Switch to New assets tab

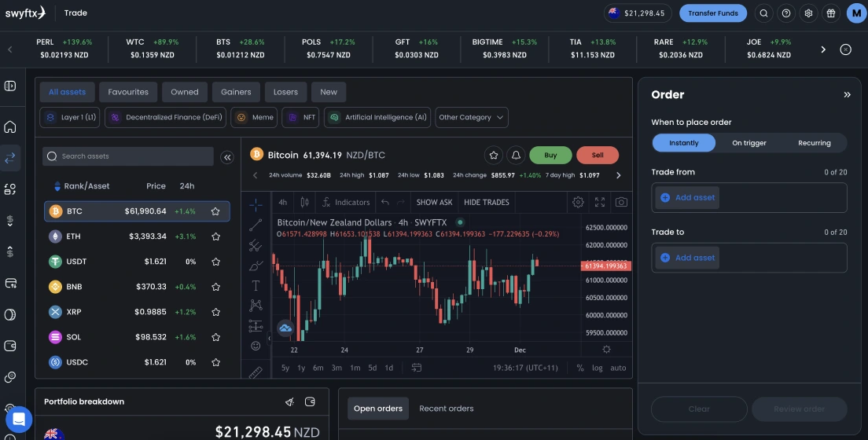(x=329, y=92)
